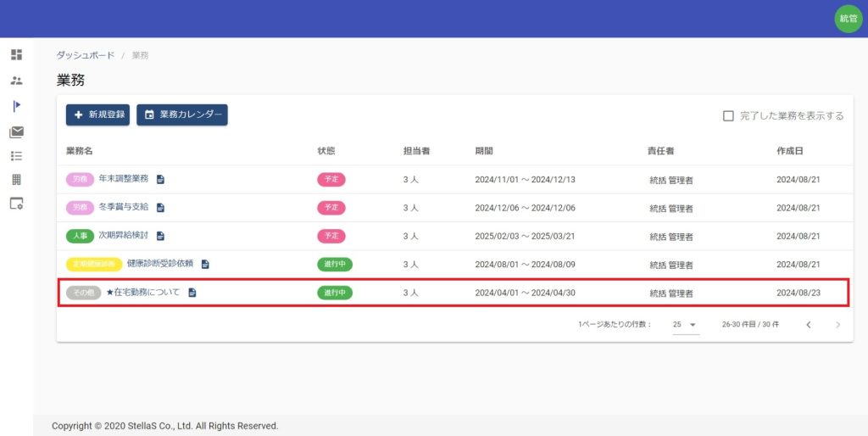This screenshot has height=436, width=868.
Task: Select the 次期昇給検討 task name
Action: tap(123, 235)
